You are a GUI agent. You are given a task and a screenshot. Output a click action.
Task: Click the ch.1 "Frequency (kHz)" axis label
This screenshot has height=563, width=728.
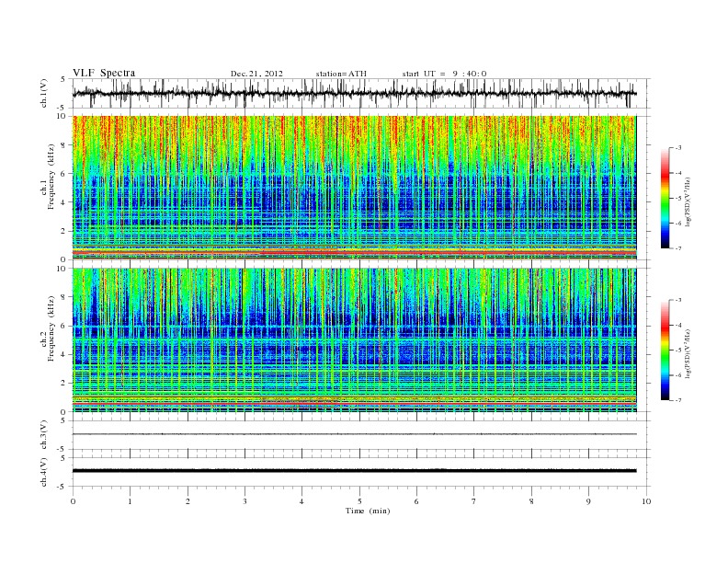pyautogui.click(x=51, y=177)
